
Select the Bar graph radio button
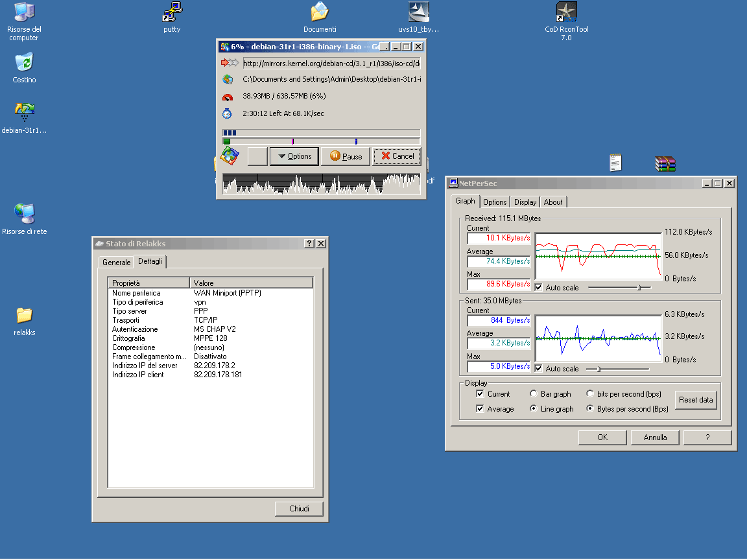(x=534, y=394)
